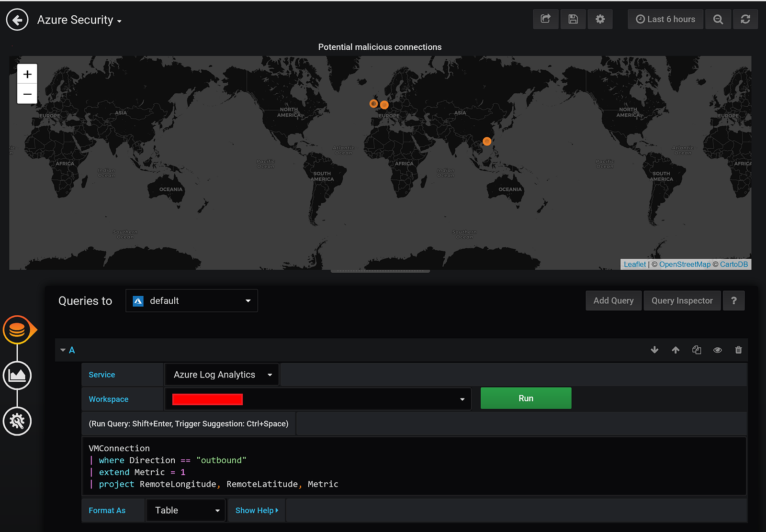Image resolution: width=766 pixels, height=532 pixels.
Task: Delete query A with trash icon
Action: 738,350
